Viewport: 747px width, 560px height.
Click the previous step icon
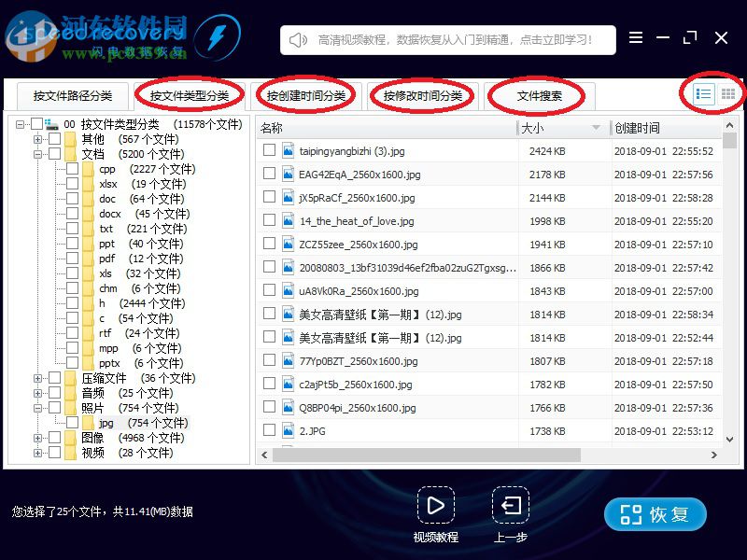(x=511, y=505)
